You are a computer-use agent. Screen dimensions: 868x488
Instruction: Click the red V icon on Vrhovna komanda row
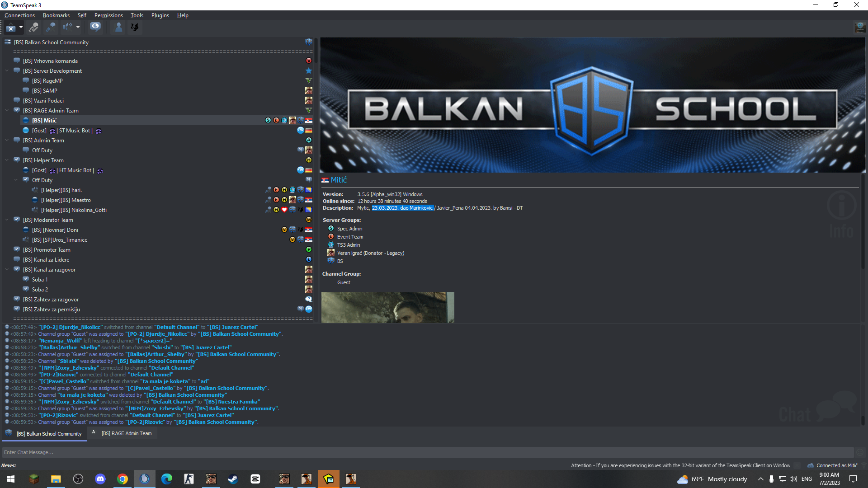309,61
